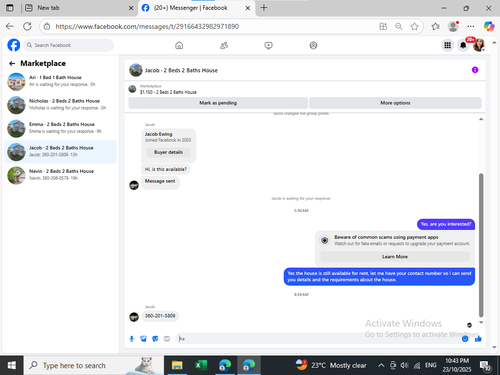Image resolution: width=500 pixels, height=375 pixels.
Task: Open the volume control in tray
Action: click(x=404, y=366)
